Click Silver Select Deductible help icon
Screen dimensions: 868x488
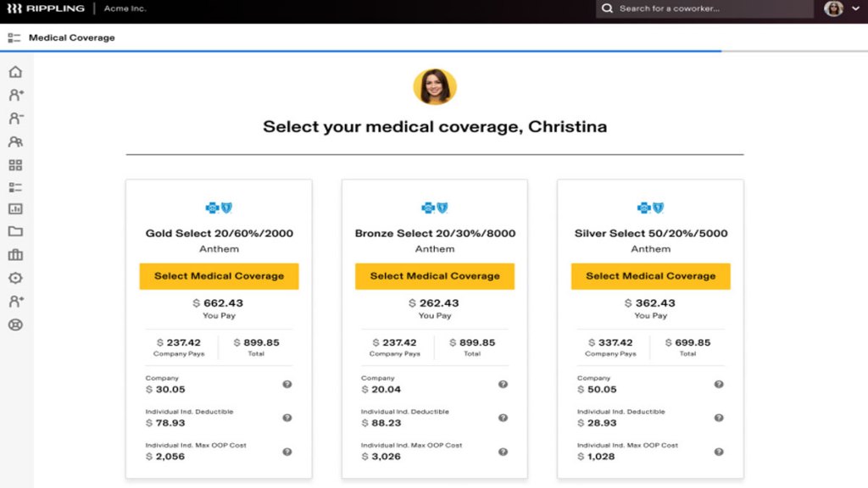coord(719,418)
